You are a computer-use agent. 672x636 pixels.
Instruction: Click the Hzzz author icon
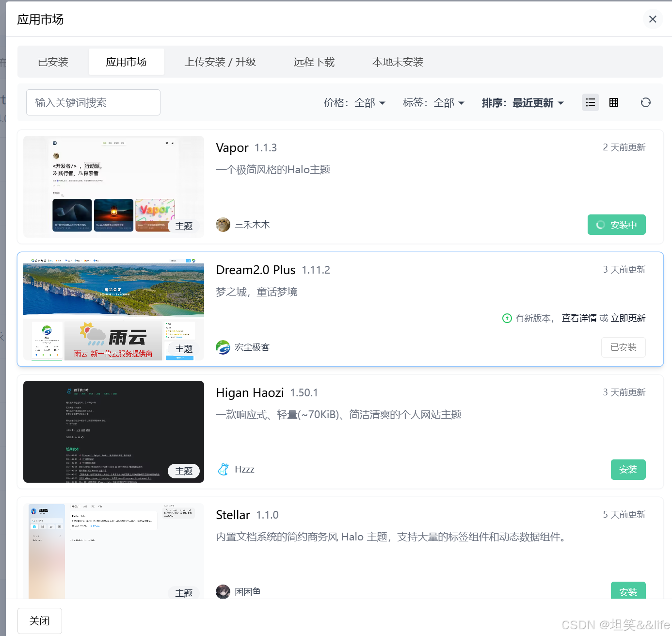point(223,469)
